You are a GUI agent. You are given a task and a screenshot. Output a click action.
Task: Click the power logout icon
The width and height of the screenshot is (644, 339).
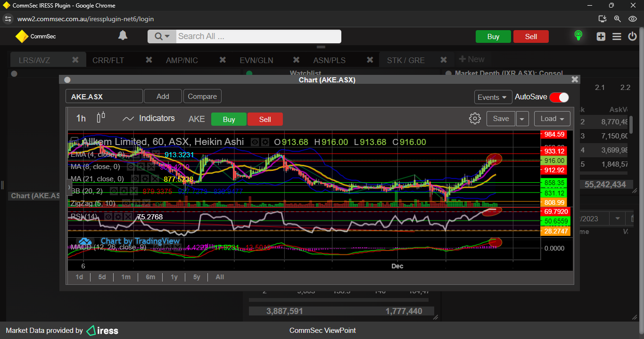tap(632, 37)
